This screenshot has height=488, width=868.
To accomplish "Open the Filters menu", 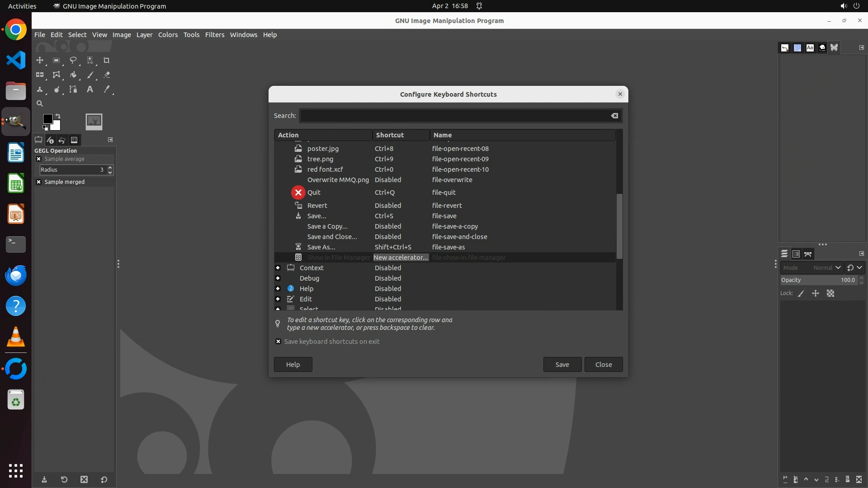I will pos(214,35).
